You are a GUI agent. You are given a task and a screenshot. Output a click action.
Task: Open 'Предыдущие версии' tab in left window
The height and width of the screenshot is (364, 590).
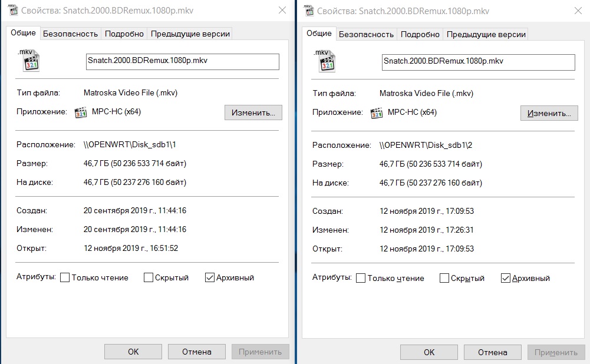pos(190,34)
